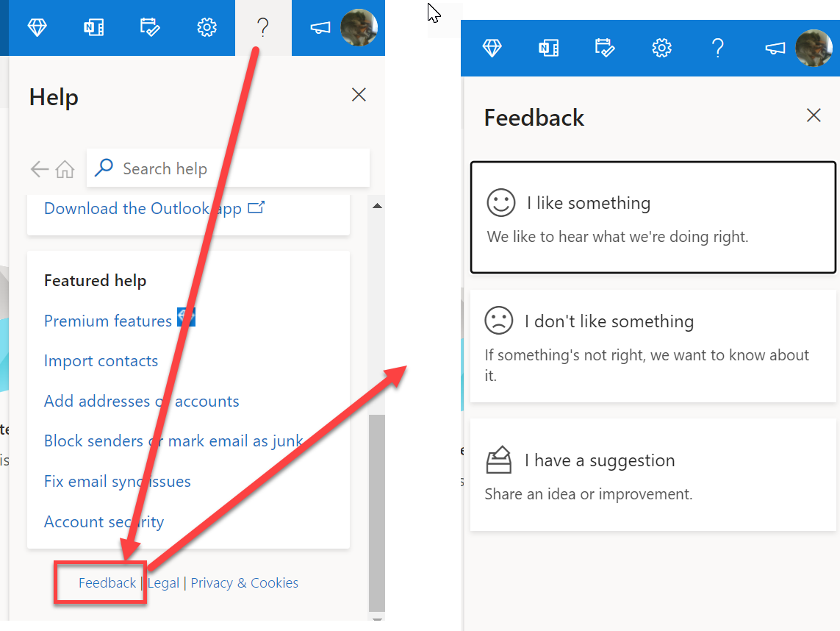The image size is (840, 631).
Task: Click the Search help field
Action: click(x=229, y=168)
